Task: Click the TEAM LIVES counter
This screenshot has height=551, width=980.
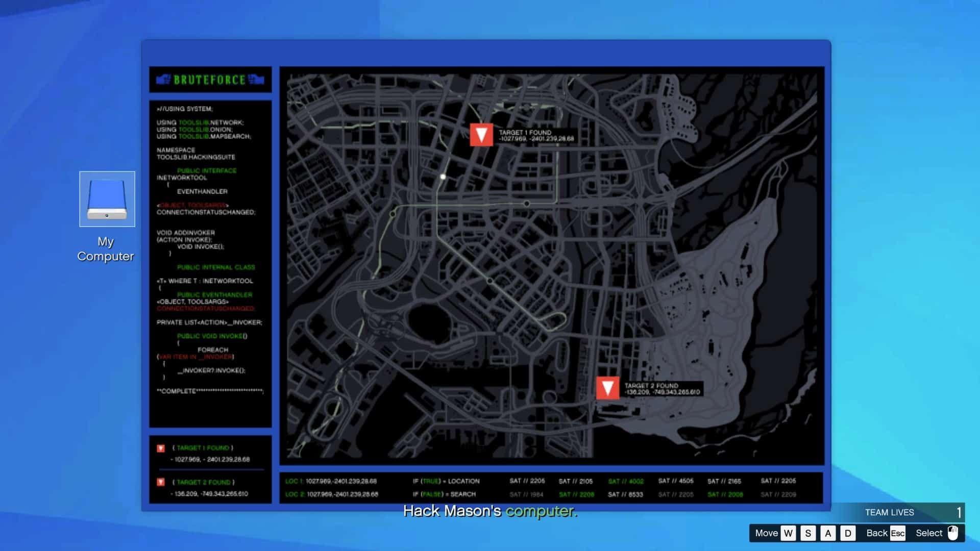Action: (x=911, y=512)
